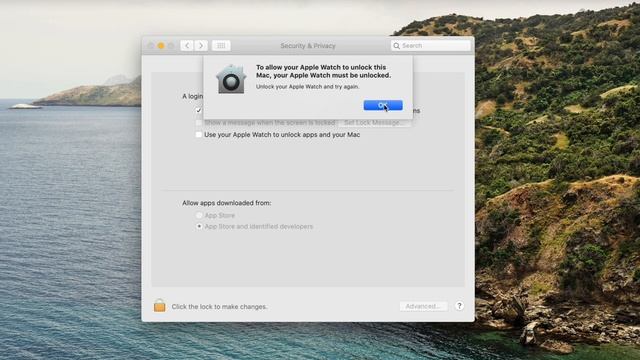Click 'Unlock your Apple Watch and try again.' text
The height and width of the screenshot is (360, 640).
[x=307, y=87]
